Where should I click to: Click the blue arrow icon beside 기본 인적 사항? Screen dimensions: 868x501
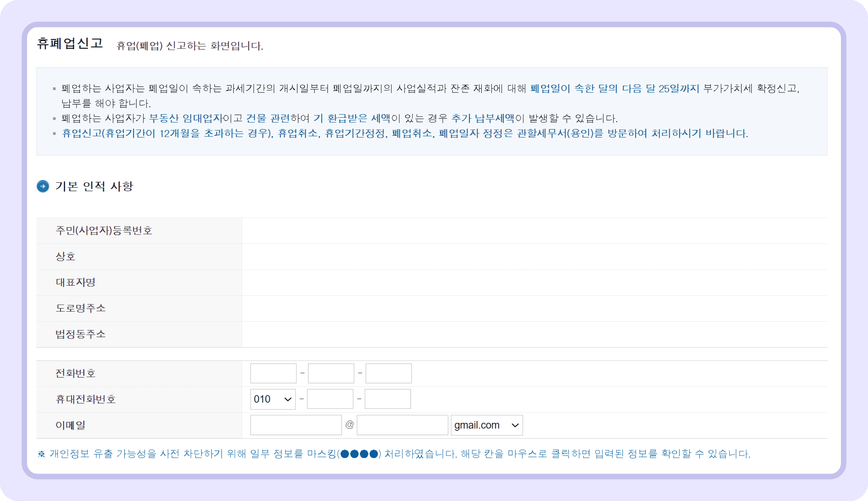43,186
